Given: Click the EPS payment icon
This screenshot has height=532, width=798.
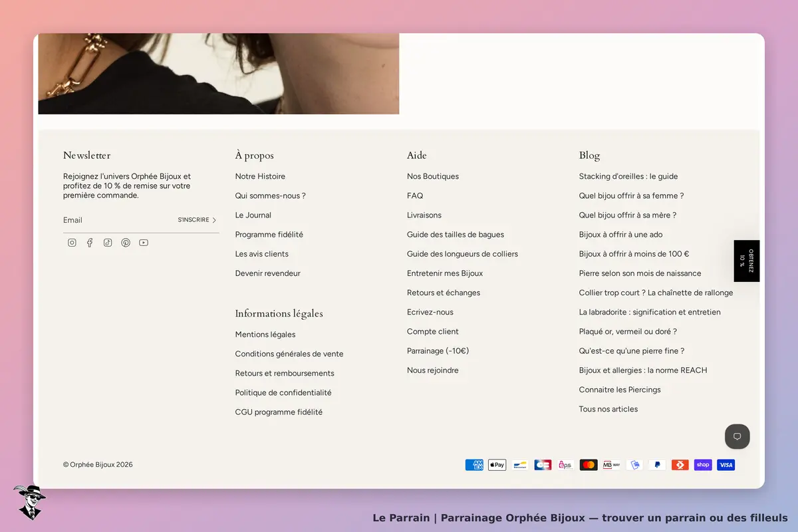Looking at the screenshot, I should tap(566, 465).
